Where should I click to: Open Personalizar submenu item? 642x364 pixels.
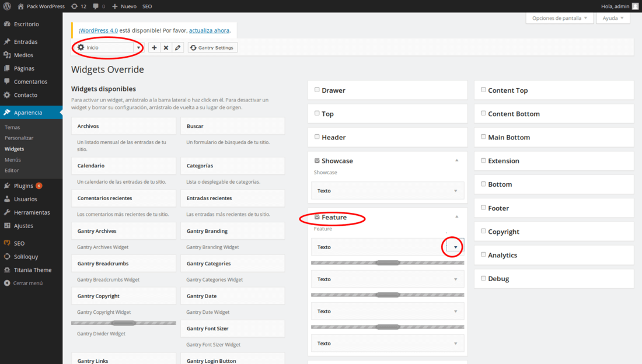[19, 138]
